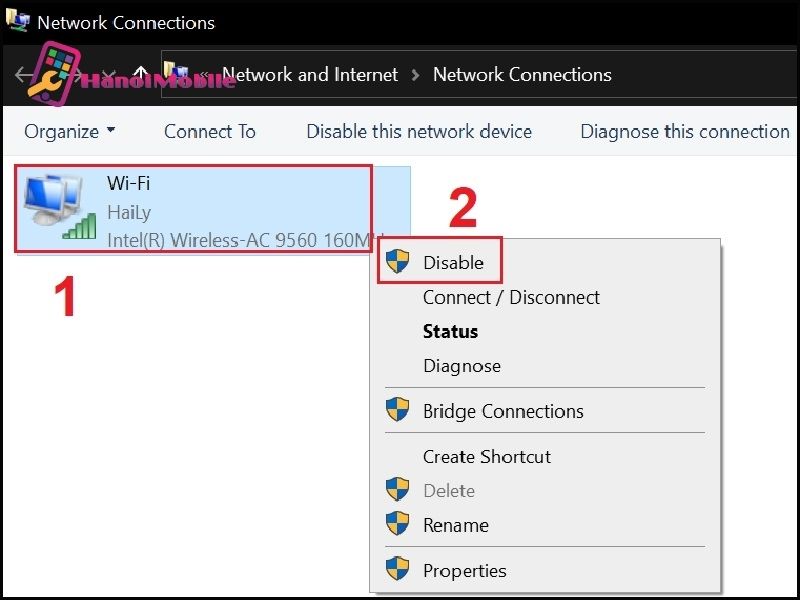Click the Up arrow in navigation bar
The height and width of the screenshot is (600, 800).
[141, 74]
